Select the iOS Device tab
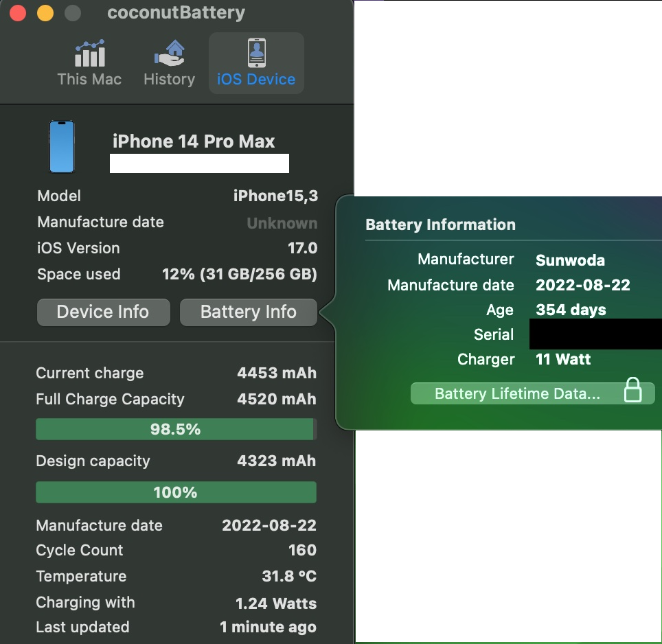 coord(256,63)
